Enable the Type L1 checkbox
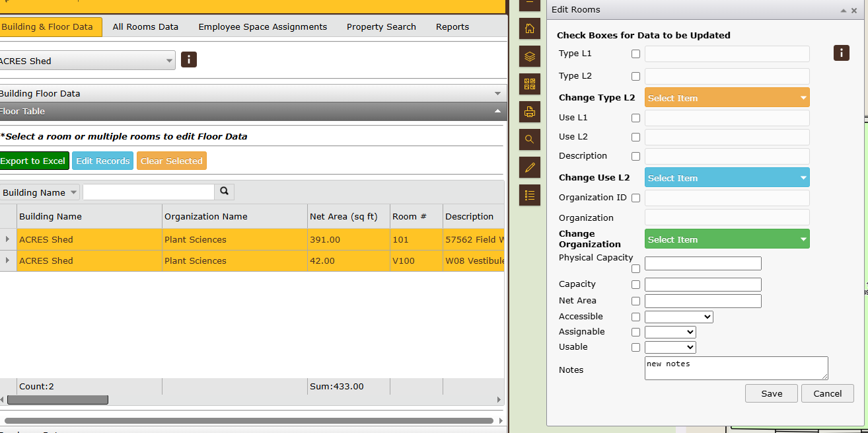The width and height of the screenshot is (868, 433). tap(635, 54)
